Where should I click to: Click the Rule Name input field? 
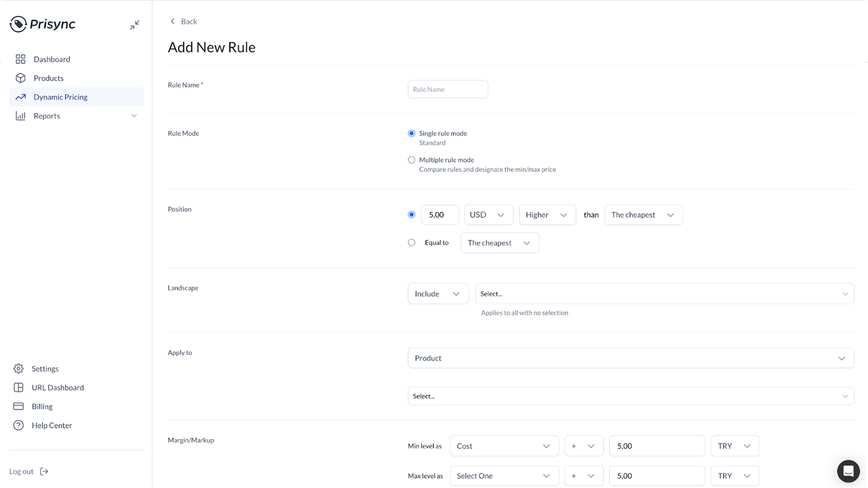click(447, 89)
